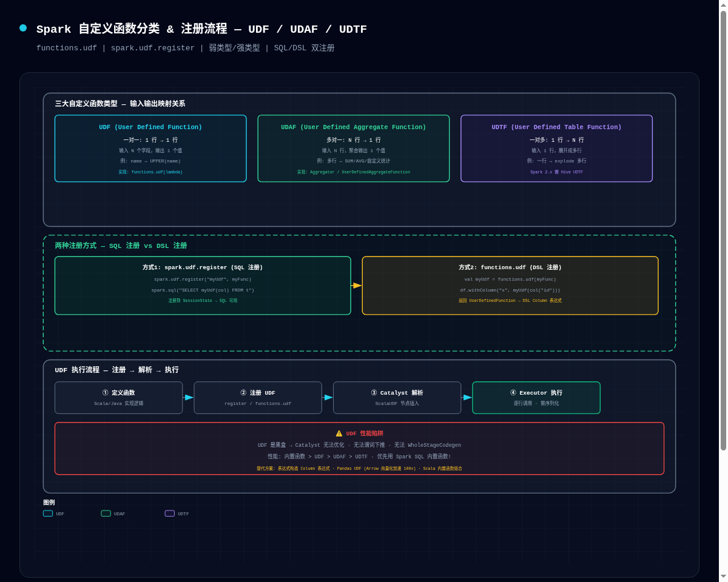This screenshot has width=728, height=582.
Task: Click the text '例: 一行 → explode 多行'
Action: 556,161
